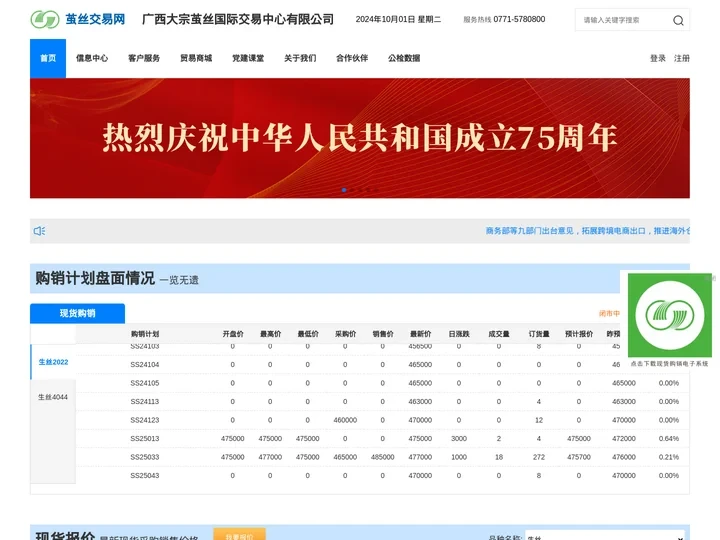This screenshot has width=720, height=540.
Task: Click the 预计报价 column header
Action: click(x=579, y=334)
